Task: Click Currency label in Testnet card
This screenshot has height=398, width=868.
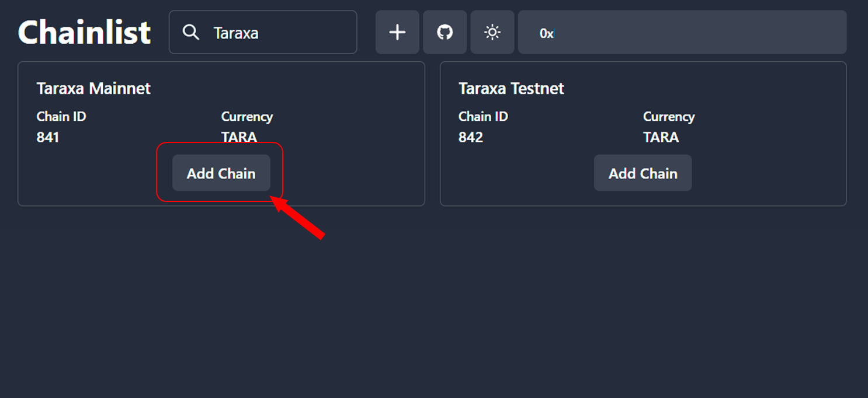Action: point(668,117)
